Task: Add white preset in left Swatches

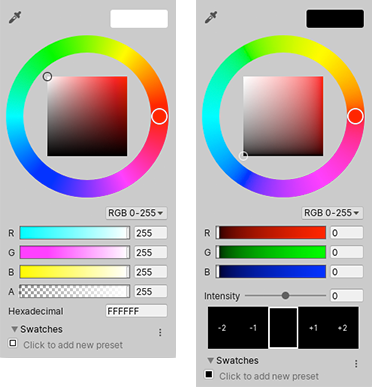Action: point(13,343)
